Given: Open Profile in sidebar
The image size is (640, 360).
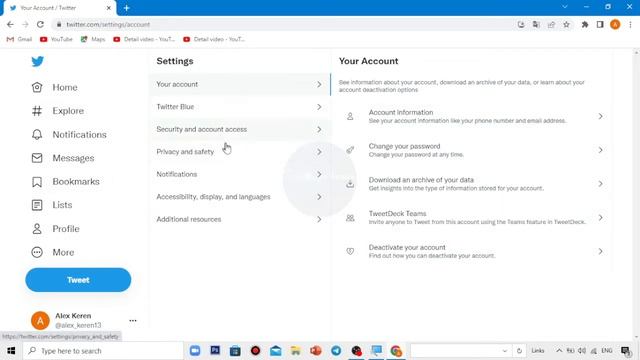Looking at the screenshot, I should pos(56,229).
